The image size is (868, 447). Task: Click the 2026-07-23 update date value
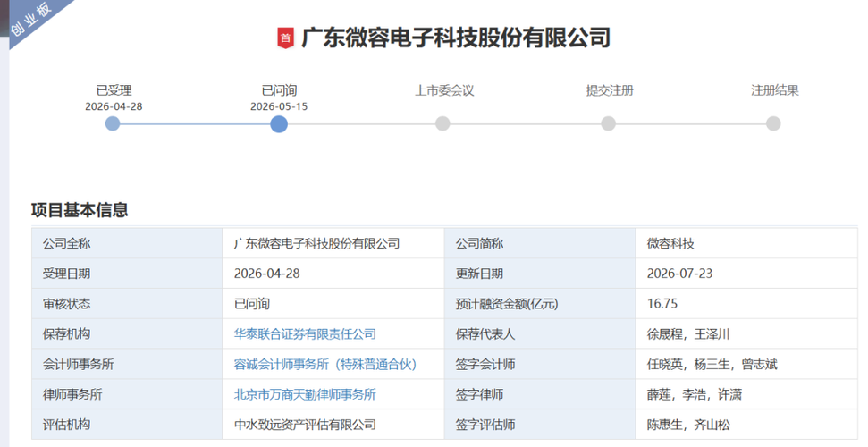point(679,274)
